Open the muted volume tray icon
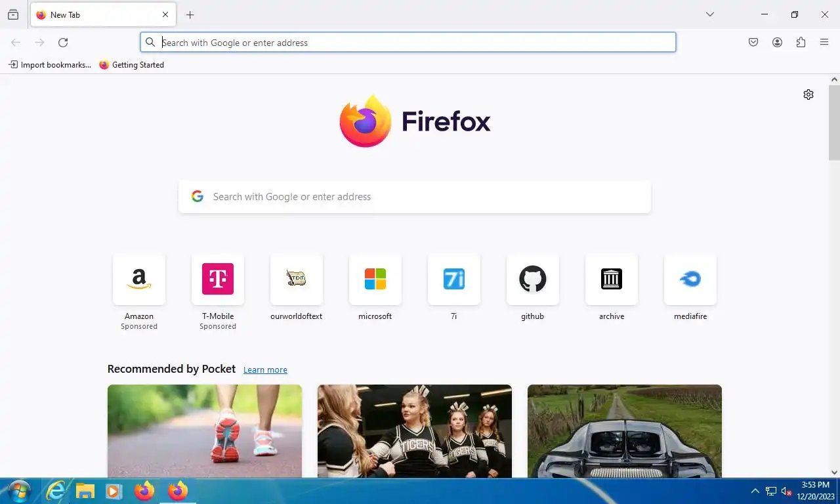The width and height of the screenshot is (840, 504). point(787,492)
